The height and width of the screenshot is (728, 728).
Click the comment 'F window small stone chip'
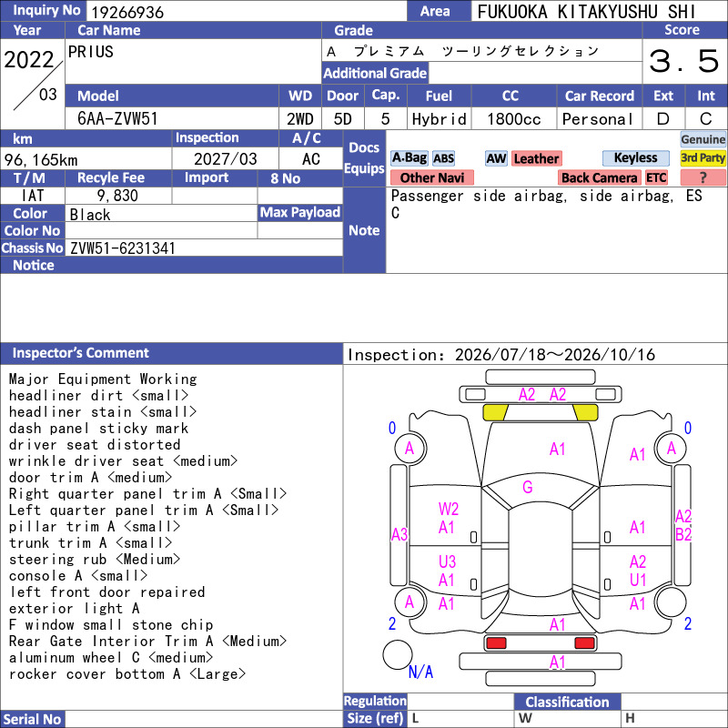point(110,625)
